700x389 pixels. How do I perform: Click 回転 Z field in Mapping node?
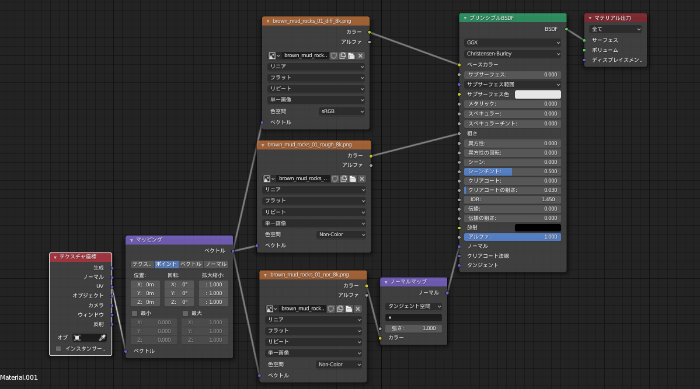pyautogui.click(x=179, y=302)
